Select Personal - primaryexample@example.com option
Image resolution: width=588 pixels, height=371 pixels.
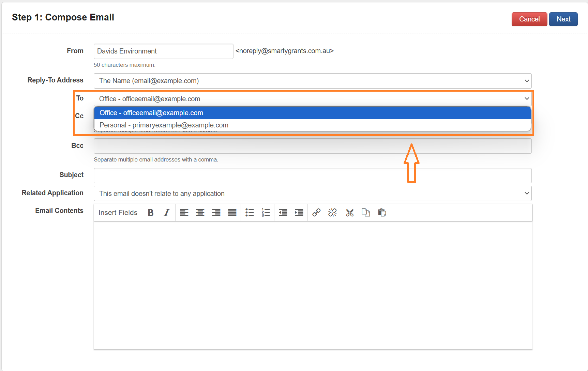click(x=164, y=125)
